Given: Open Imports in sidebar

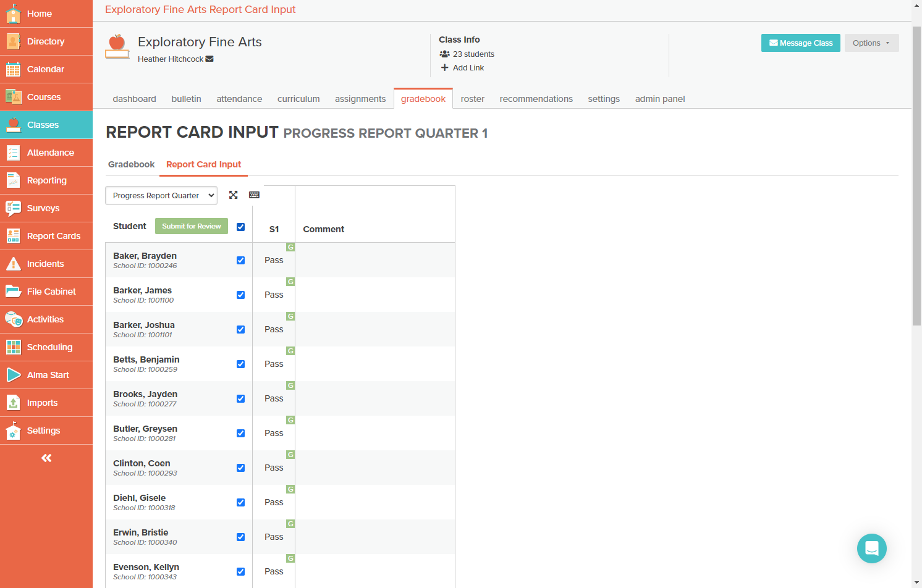Looking at the screenshot, I should (46, 403).
